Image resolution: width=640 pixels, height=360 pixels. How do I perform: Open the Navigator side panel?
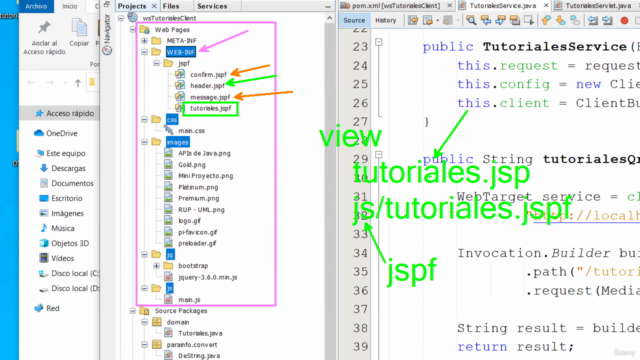(x=107, y=35)
